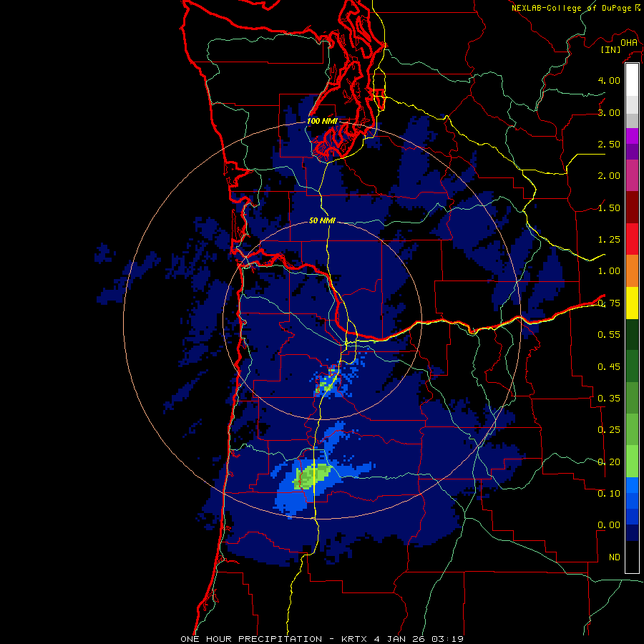The image size is (644, 644).
Task: Select the dark red 1.50 legend swatch
Action: point(632,208)
